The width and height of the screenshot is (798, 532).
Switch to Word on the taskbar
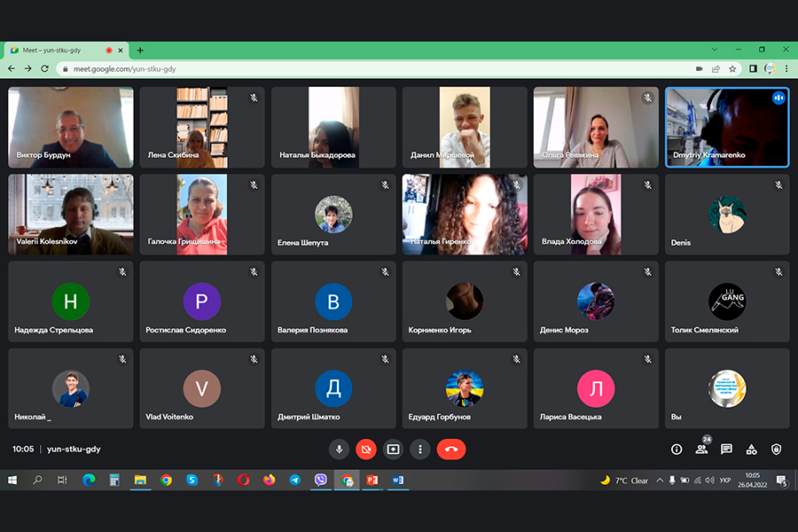(x=398, y=480)
